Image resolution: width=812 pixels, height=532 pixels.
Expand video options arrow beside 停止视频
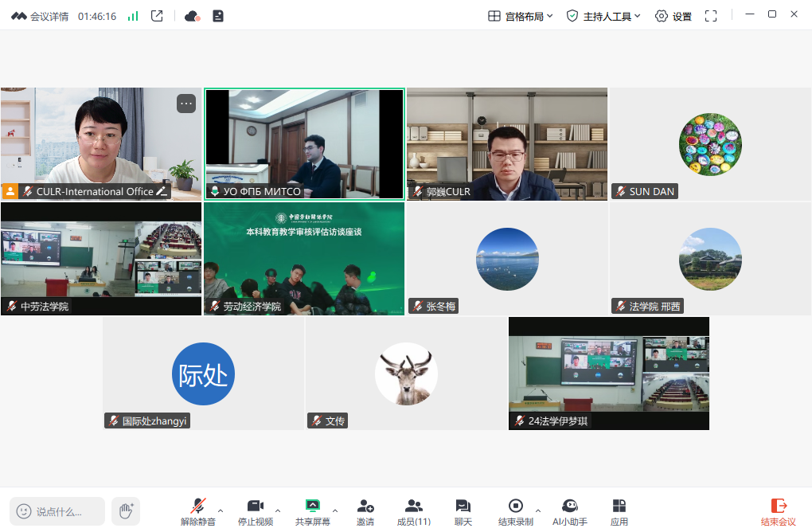278,510
